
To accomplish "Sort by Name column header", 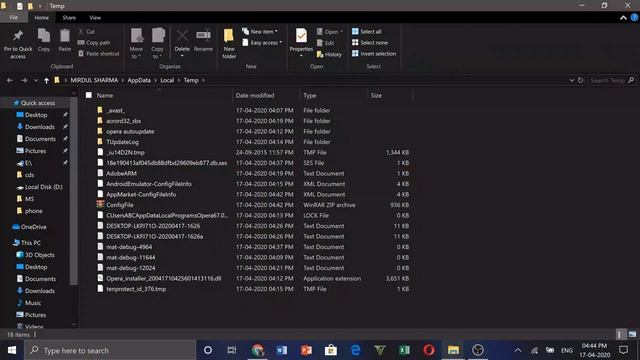I will click(105, 96).
